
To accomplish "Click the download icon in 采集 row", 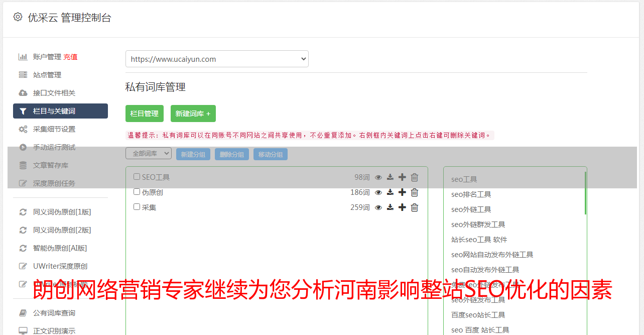I will click(390, 207).
